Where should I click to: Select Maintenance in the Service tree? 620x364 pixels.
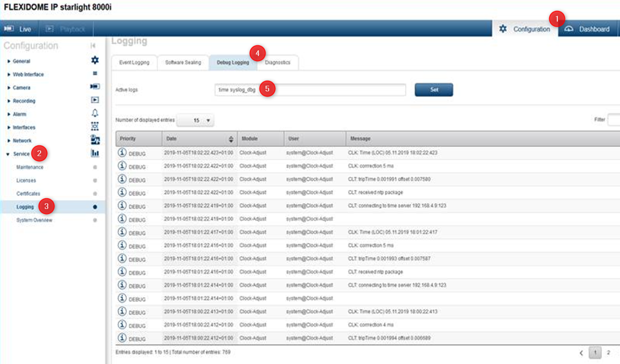point(30,167)
